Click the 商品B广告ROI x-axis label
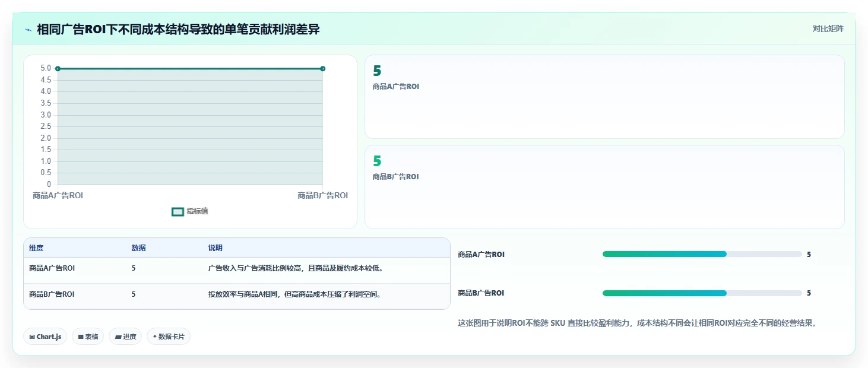 [x=322, y=196]
